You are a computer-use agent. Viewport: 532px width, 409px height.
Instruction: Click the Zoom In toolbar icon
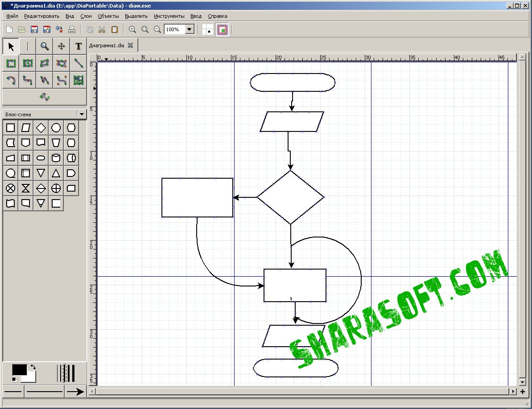tap(132, 29)
